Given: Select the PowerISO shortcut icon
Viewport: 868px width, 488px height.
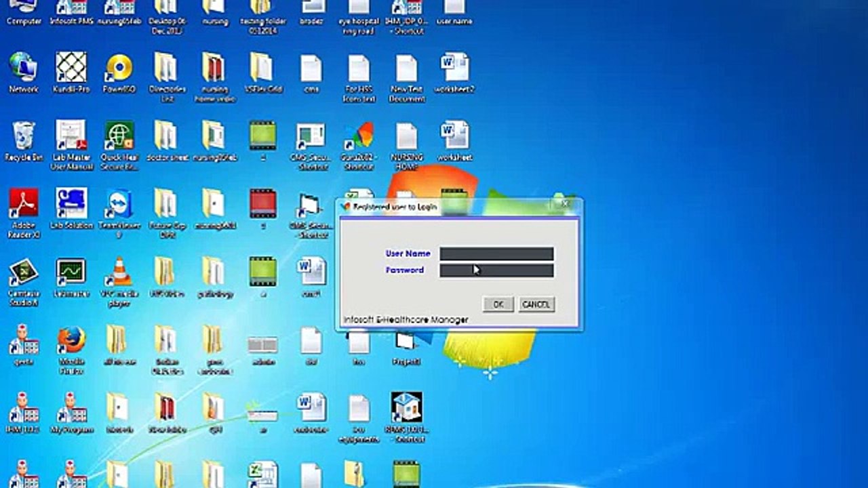Looking at the screenshot, I should (119, 73).
